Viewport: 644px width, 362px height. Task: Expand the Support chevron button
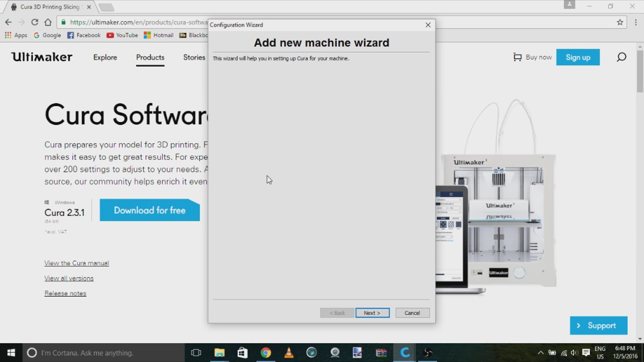point(598,325)
